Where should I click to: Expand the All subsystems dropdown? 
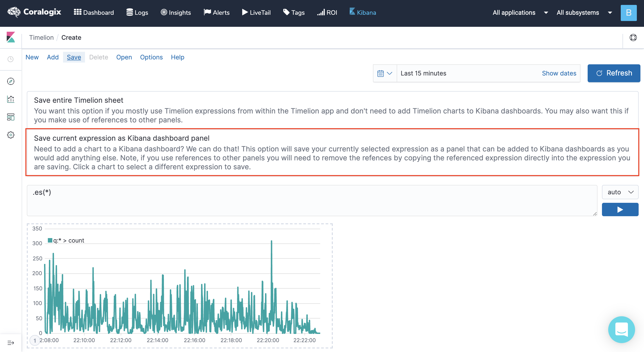[x=584, y=13]
